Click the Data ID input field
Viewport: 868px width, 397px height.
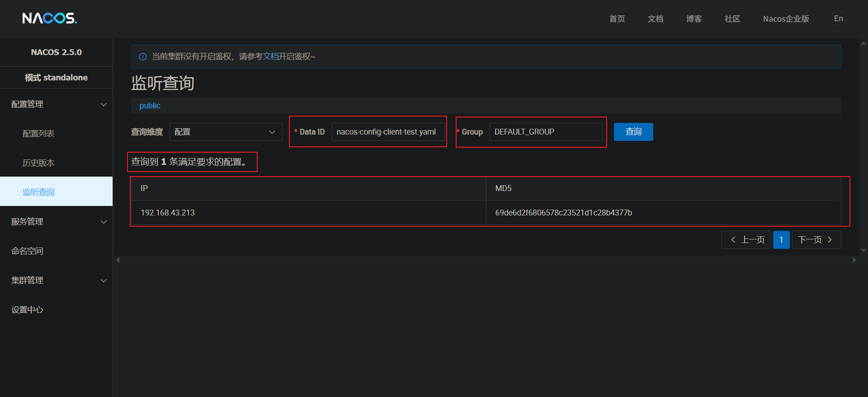tap(387, 132)
